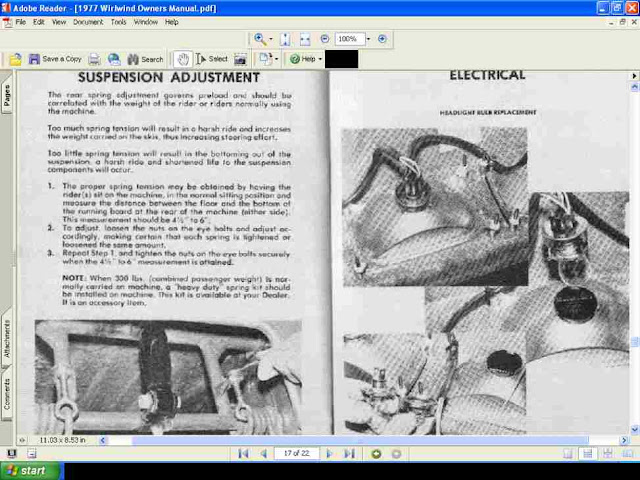
Task: Open the Help menu
Action: pyautogui.click(x=172, y=22)
